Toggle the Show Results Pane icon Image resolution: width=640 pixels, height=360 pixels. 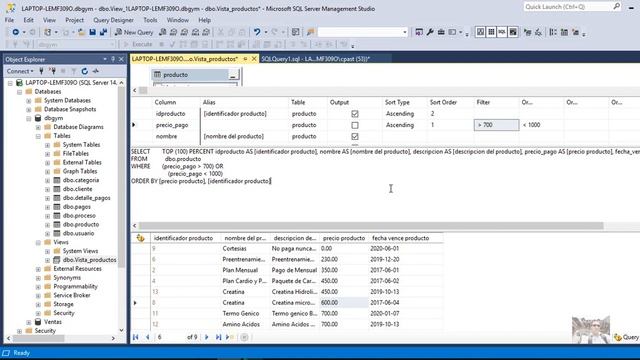tap(513, 32)
